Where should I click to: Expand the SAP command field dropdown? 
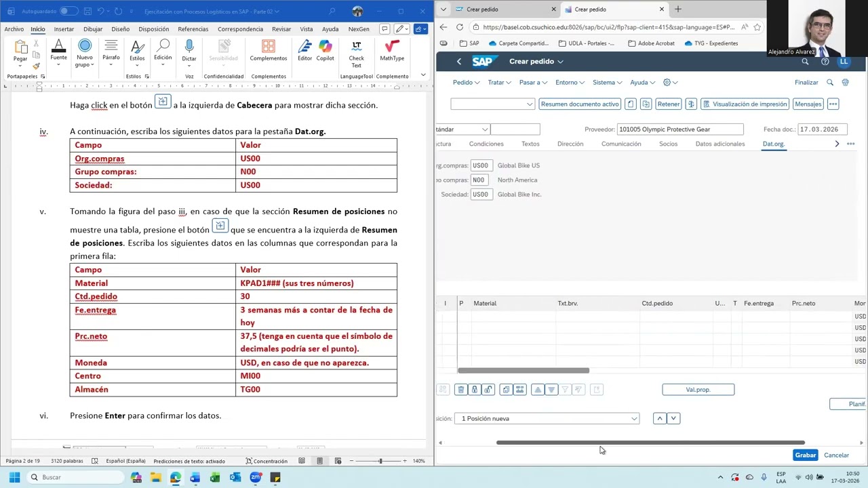click(x=530, y=104)
